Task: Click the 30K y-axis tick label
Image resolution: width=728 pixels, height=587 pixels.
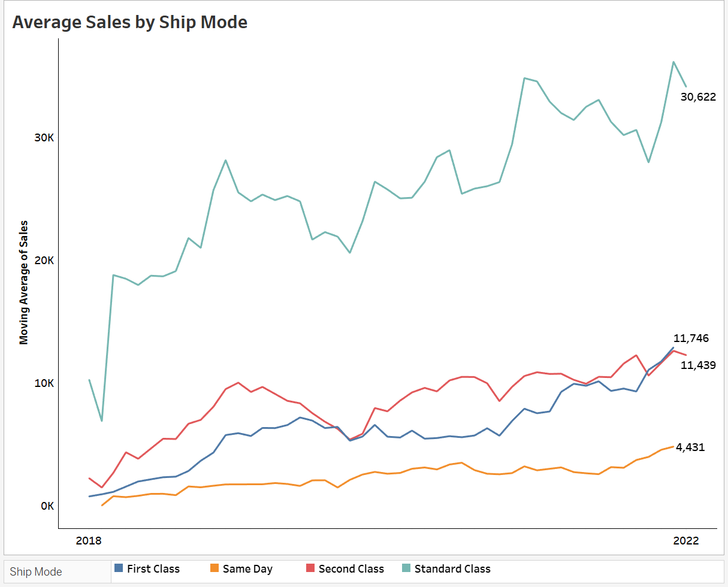Action: (44, 138)
